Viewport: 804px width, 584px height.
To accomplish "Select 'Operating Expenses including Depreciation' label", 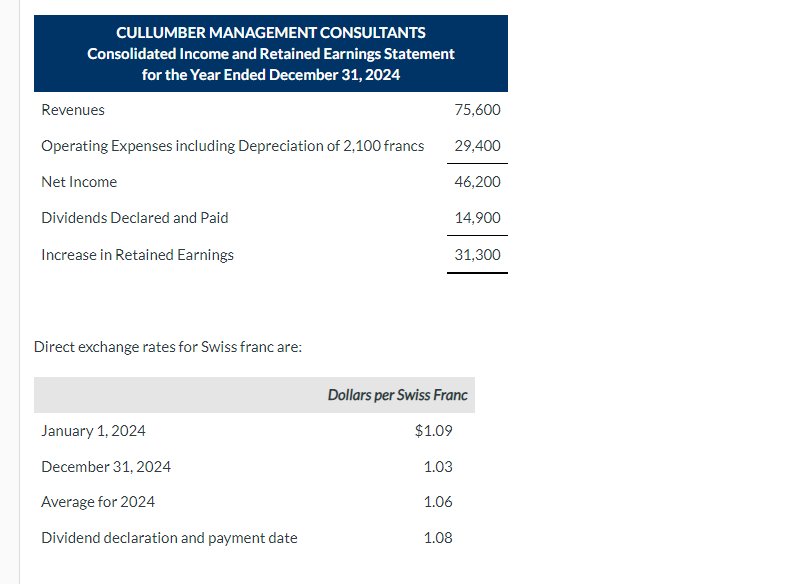I will click(x=233, y=146).
